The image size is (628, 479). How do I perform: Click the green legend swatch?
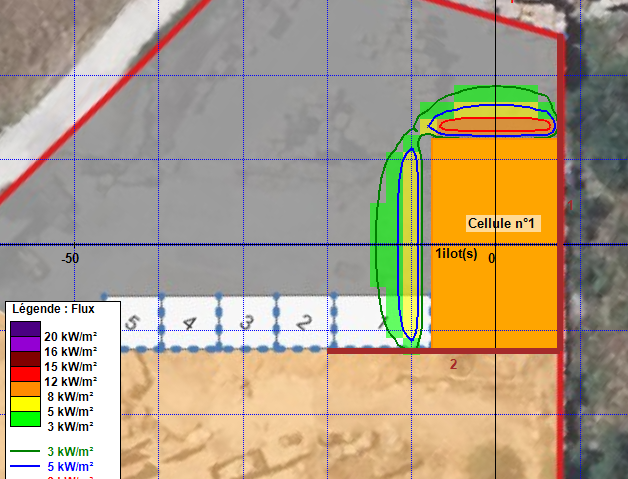[26, 419]
